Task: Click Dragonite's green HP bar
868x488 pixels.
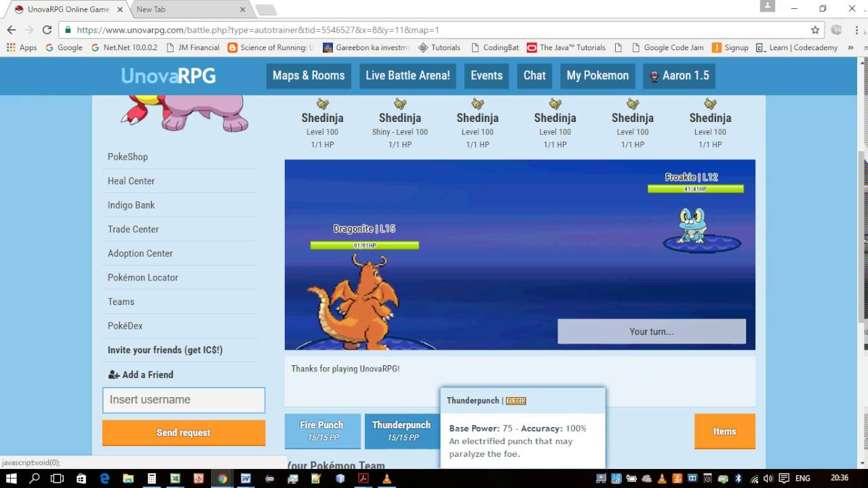Action: [x=365, y=245]
